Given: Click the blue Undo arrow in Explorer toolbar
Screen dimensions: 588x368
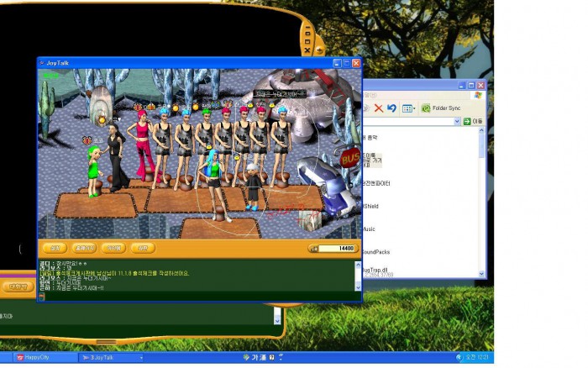Looking at the screenshot, I should coord(391,108).
